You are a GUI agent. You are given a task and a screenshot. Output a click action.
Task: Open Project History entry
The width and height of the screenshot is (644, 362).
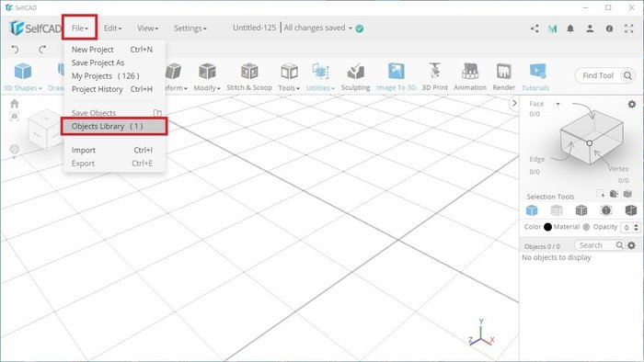click(115, 89)
